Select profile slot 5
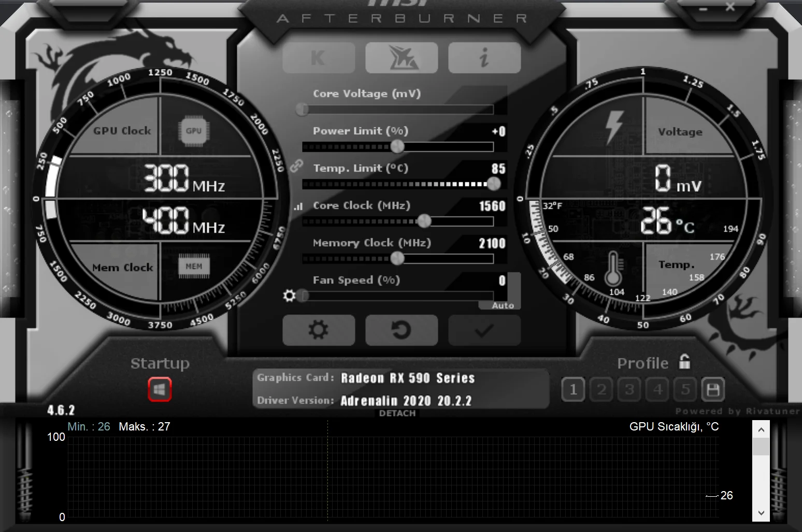The height and width of the screenshot is (532, 802). pos(685,390)
